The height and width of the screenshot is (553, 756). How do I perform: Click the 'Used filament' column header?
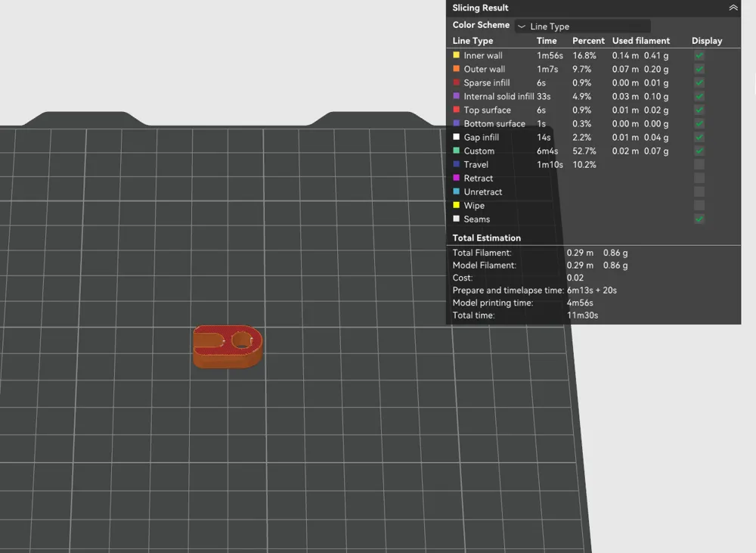tap(641, 41)
